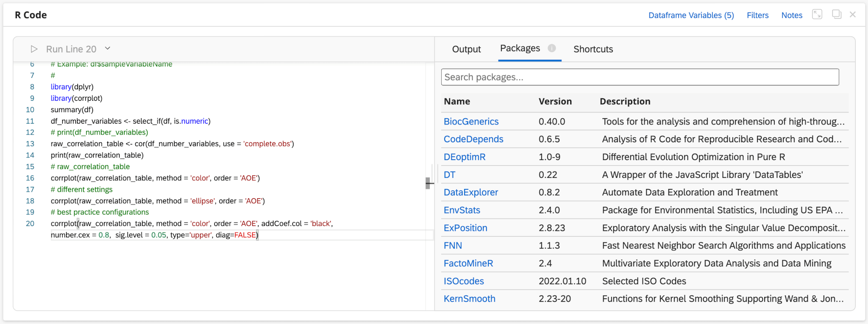
Task: Open the DT package link
Action: pos(449,175)
